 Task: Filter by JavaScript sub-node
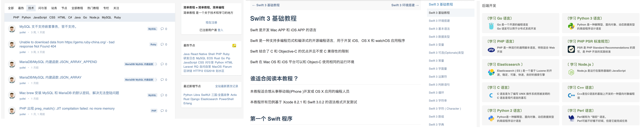pos(40,17)
